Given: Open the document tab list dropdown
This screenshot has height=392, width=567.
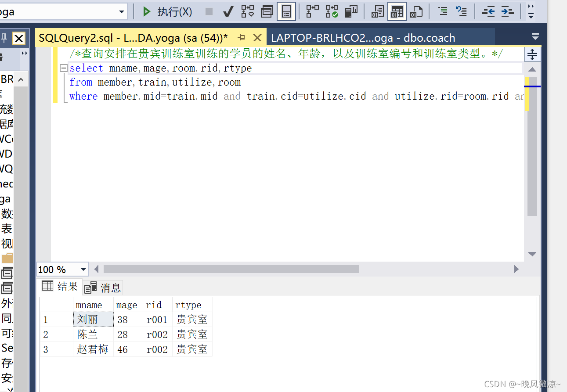Looking at the screenshot, I should (x=535, y=36).
